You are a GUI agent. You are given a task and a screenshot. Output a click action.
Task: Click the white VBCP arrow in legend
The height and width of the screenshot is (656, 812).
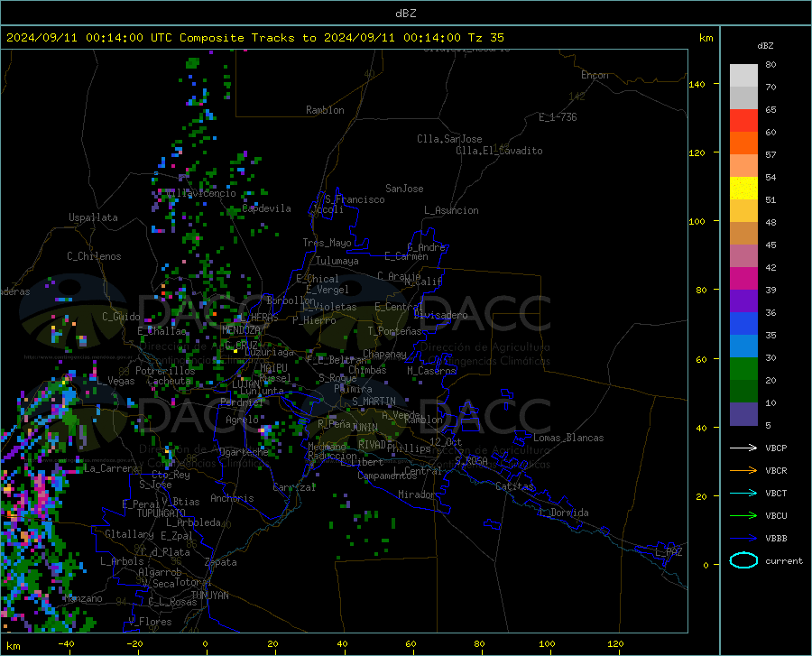coord(743,448)
